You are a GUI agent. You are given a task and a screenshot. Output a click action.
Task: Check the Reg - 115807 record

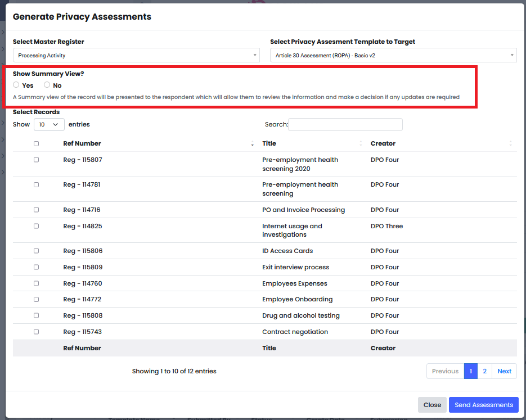pyautogui.click(x=37, y=160)
